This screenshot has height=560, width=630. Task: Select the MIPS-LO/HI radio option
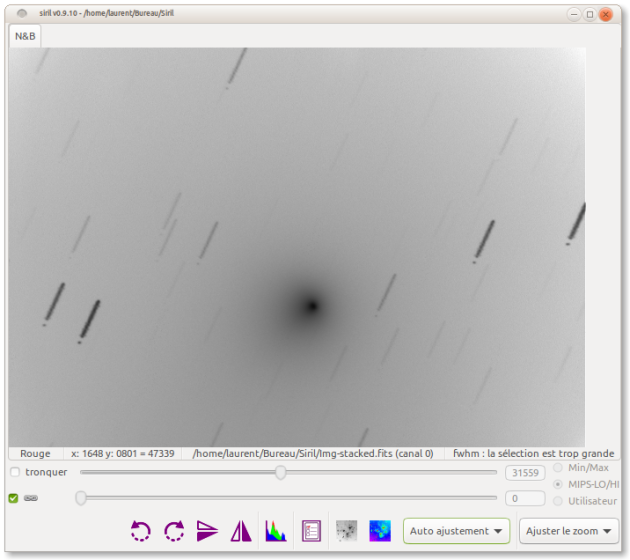[x=558, y=484]
